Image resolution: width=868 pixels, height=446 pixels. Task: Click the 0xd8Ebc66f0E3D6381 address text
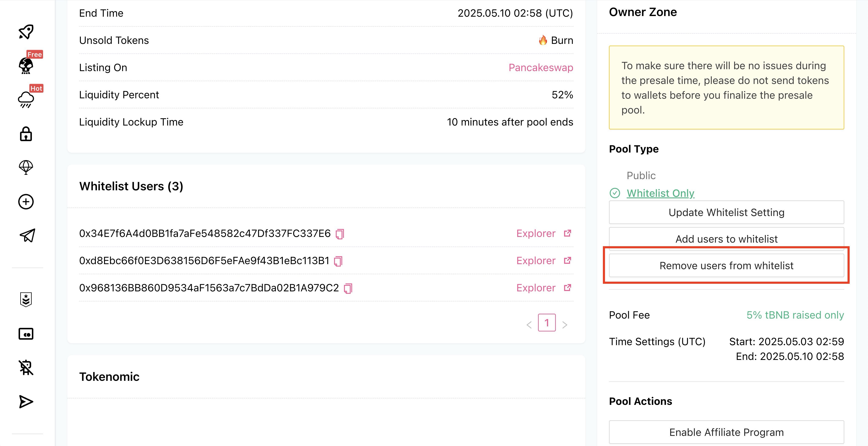click(204, 260)
